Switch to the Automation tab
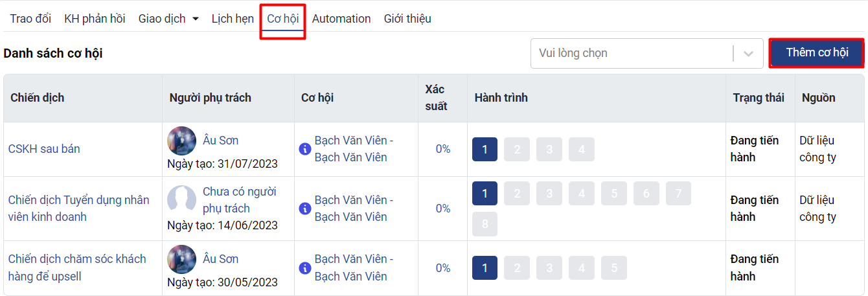This screenshot has height=296, width=868. click(341, 19)
